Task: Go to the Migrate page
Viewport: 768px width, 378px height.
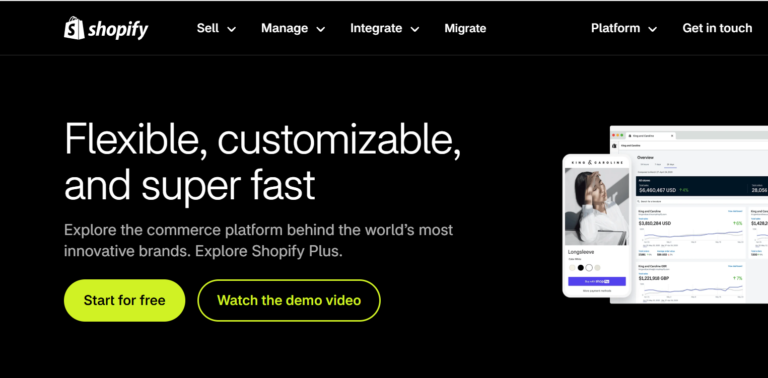Action: tap(465, 28)
